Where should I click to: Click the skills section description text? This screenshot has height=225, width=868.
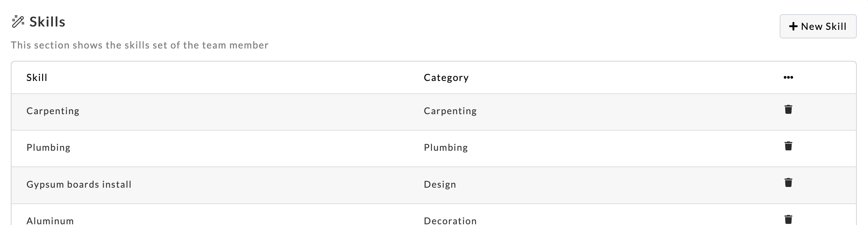140,45
